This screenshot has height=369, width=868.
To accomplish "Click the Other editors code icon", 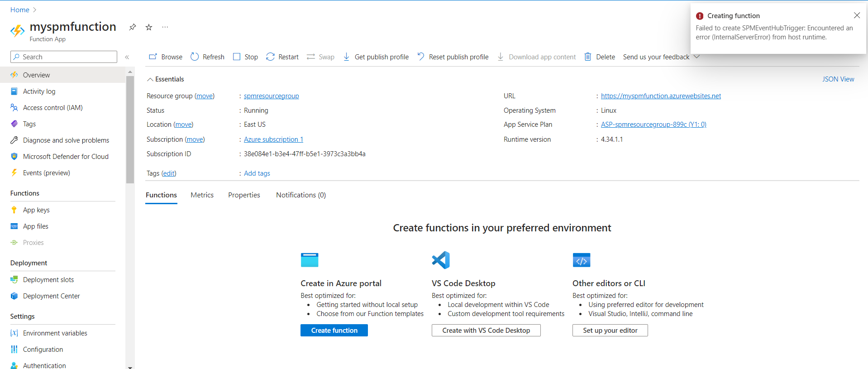I will point(582,260).
